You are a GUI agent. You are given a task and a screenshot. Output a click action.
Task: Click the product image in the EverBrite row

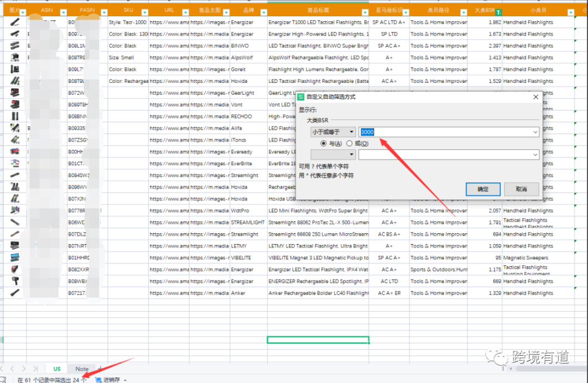15,163
